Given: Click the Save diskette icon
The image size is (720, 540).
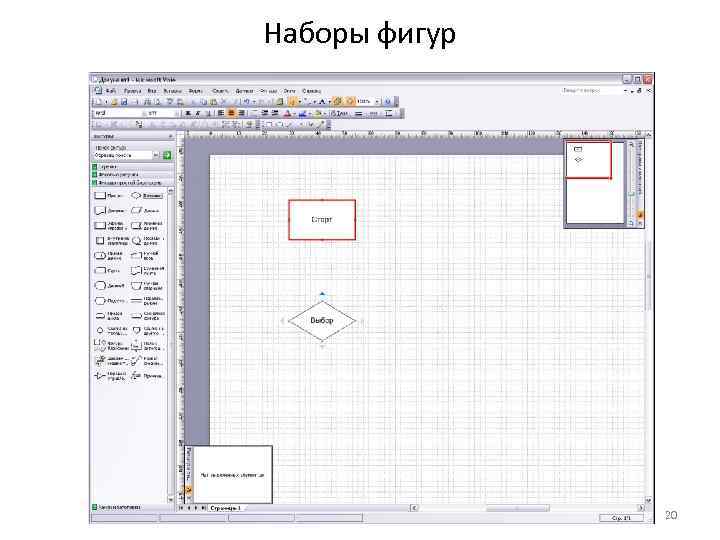Looking at the screenshot, I should point(124,101).
